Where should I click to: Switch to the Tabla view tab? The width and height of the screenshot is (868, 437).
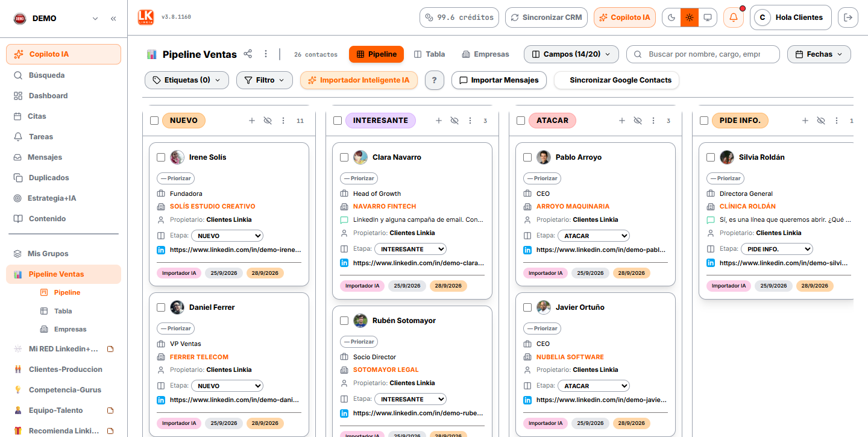[x=430, y=54]
